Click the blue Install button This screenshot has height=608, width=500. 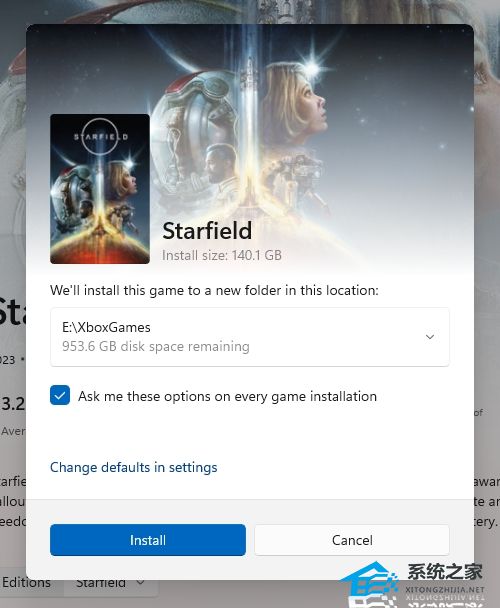pyautogui.click(x=148, y=540)
